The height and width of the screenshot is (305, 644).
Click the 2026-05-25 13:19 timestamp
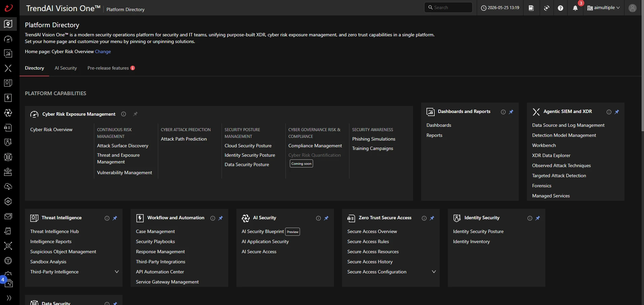point(500,8)
